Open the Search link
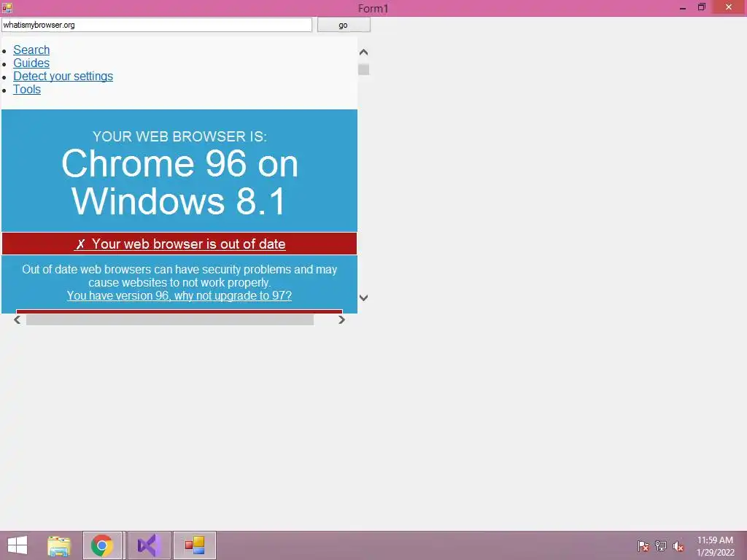The height and width of the screenshot is (560, 747). tap(31, 50)
